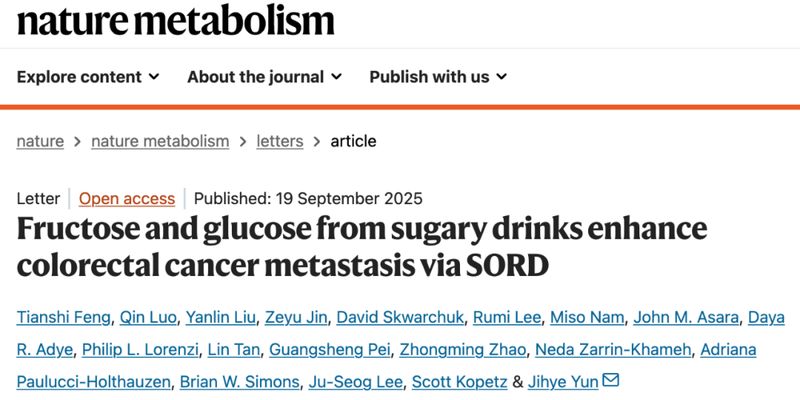Navigate to the letters breadcrumb
The image size is (800, 400).
coord(279,141)
